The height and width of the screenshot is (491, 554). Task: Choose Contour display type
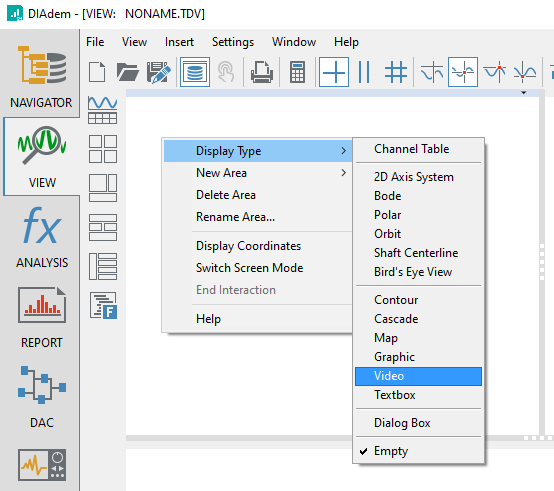418,300
